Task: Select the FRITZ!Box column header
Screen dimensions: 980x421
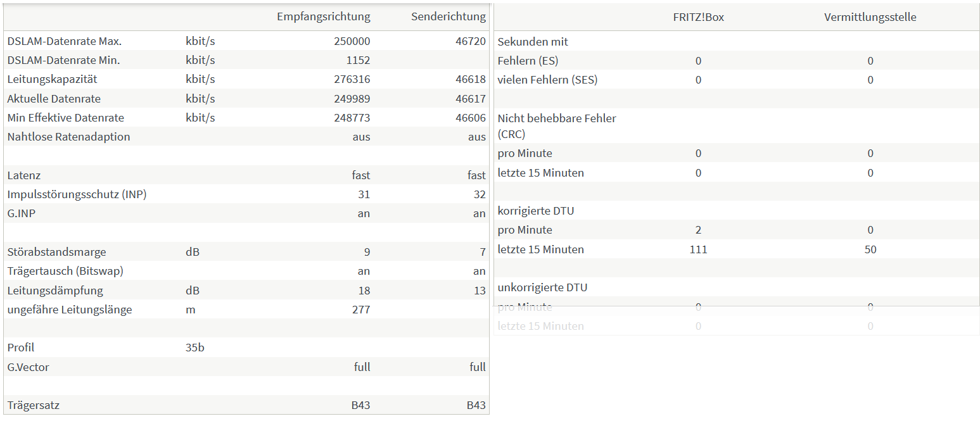Action: [698, 17]
